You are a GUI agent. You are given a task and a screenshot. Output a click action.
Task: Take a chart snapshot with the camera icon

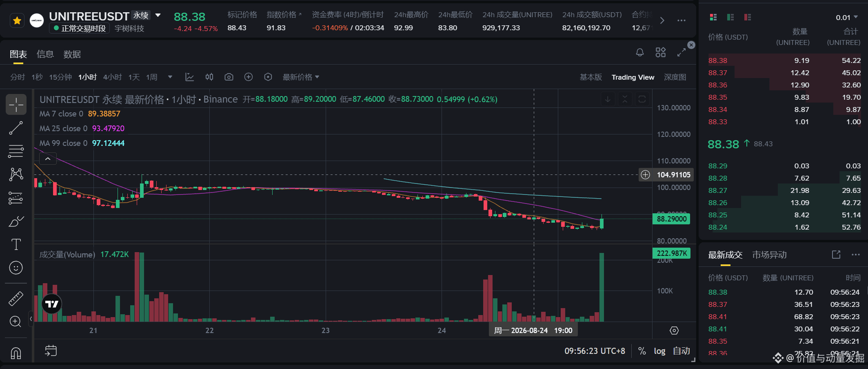click(229, 77)
